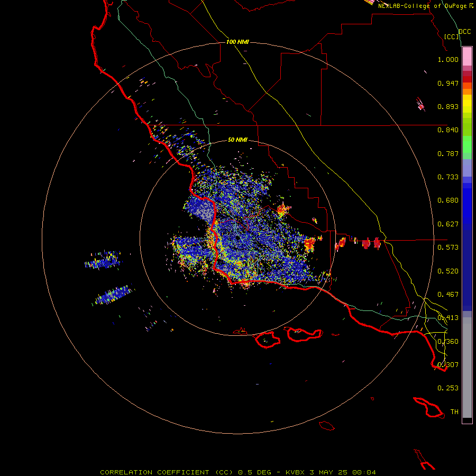Click the 0.467 scale value
The image size is (476, 476).
(448, 295)
